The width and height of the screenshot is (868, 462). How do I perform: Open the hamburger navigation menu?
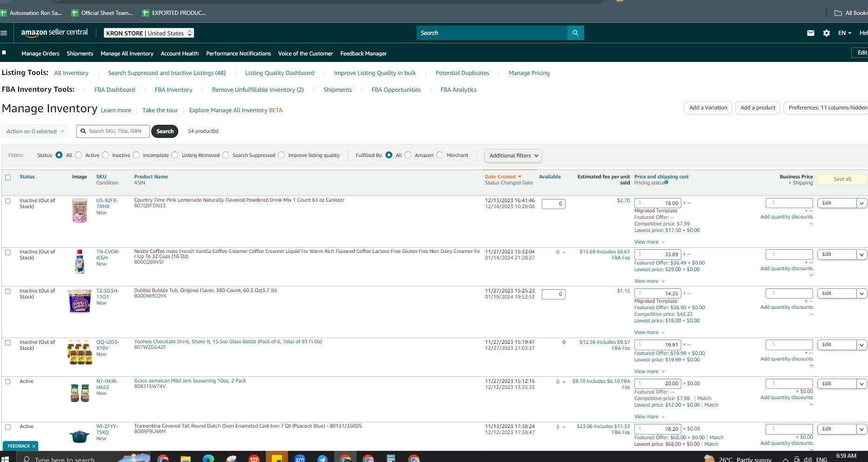coord(4,33)
